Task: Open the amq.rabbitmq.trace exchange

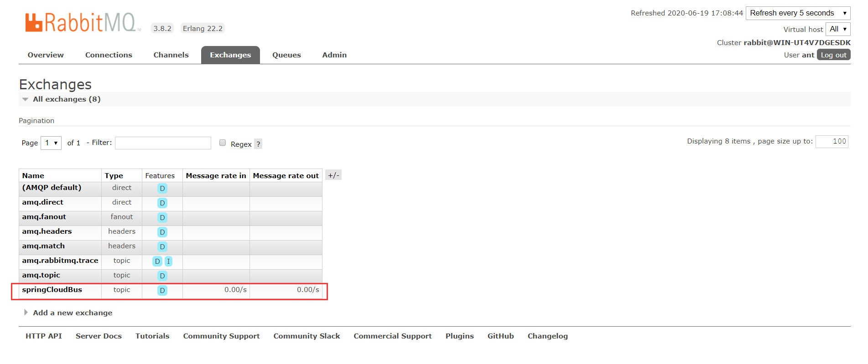Action: tap(60, 261)
